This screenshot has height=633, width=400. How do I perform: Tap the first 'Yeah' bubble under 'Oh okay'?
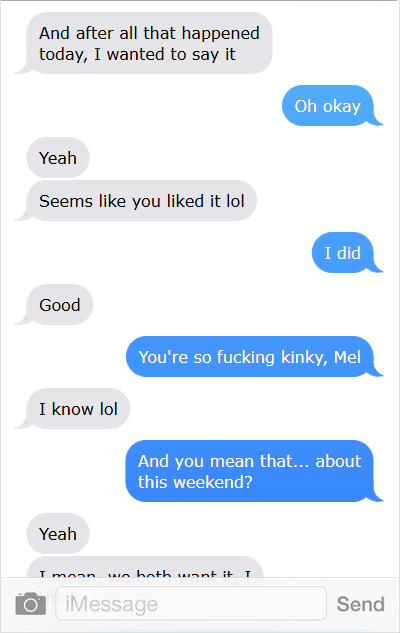(x=58, y=158)
